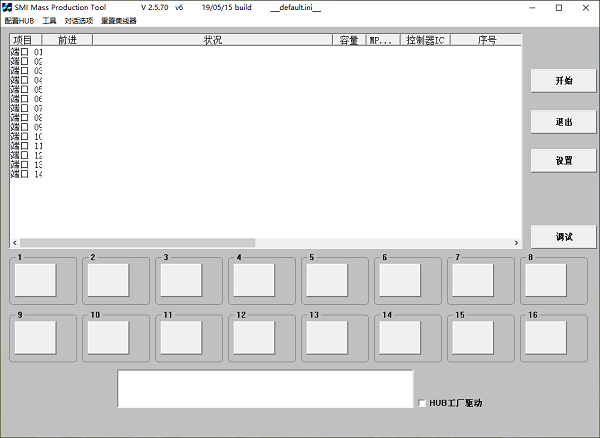
Task: Click the 调试 debug button
Action: [563, 237]
